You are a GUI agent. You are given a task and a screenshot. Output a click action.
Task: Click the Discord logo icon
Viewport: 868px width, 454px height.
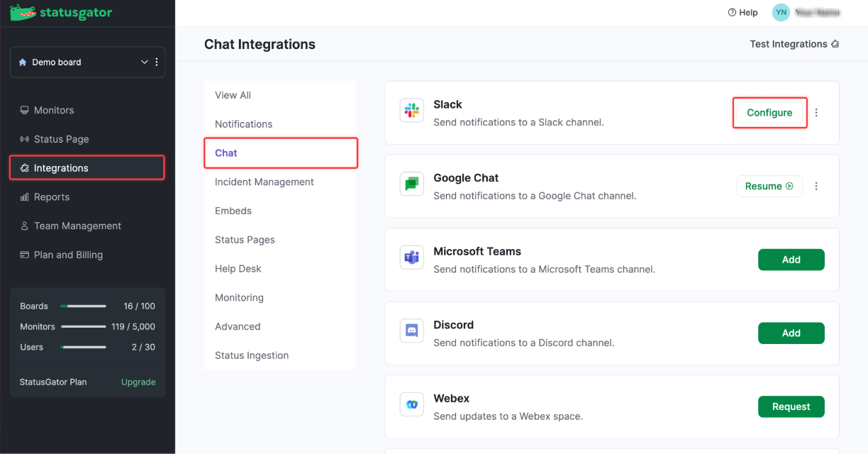click(x=411, y=331)
